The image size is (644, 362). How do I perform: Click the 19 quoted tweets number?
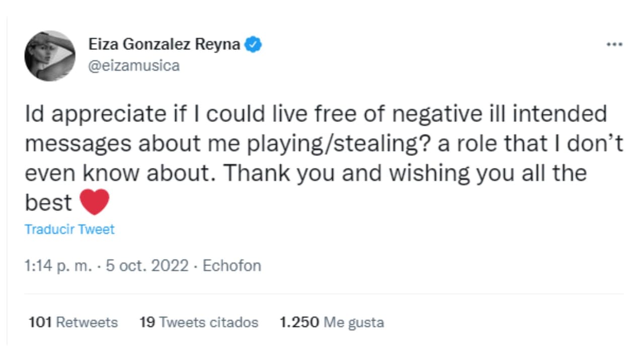pos(147,322)
